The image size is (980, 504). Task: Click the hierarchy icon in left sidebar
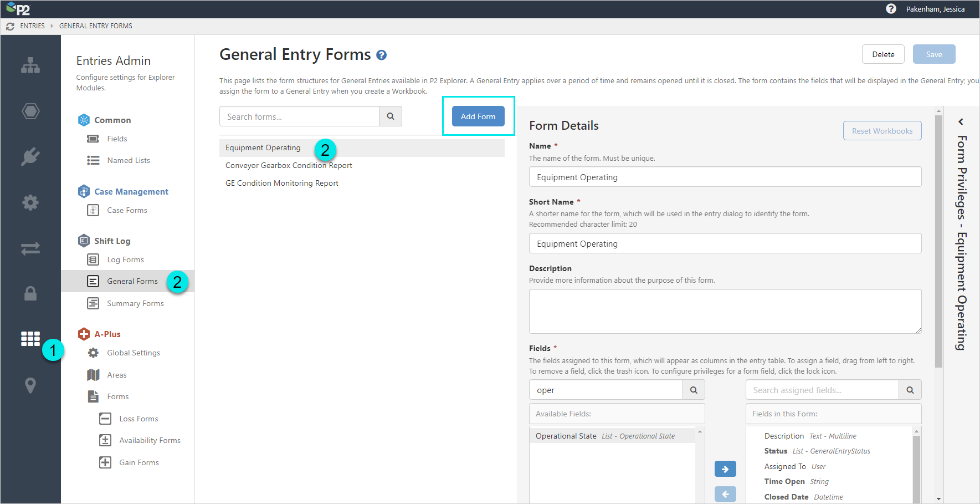pyautogui.click(x=30, y=65)
